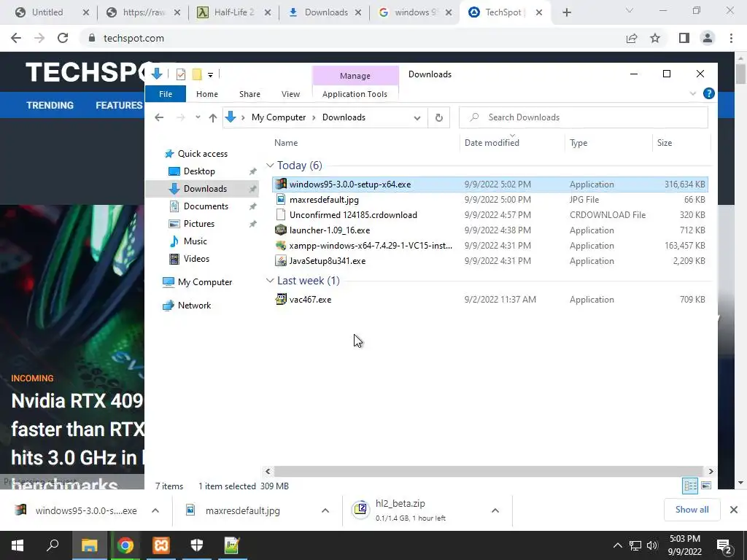Open Chrome profile avatar menu
747x560 pixels.
click(708, 38)
